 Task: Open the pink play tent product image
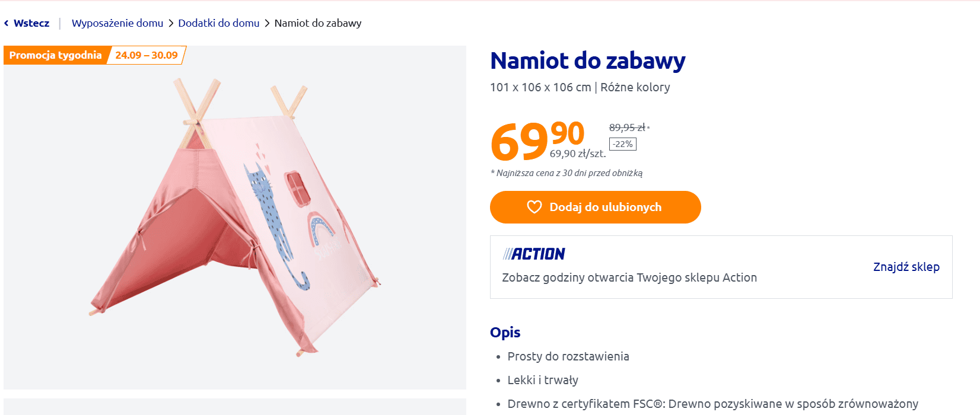(235, 218)
